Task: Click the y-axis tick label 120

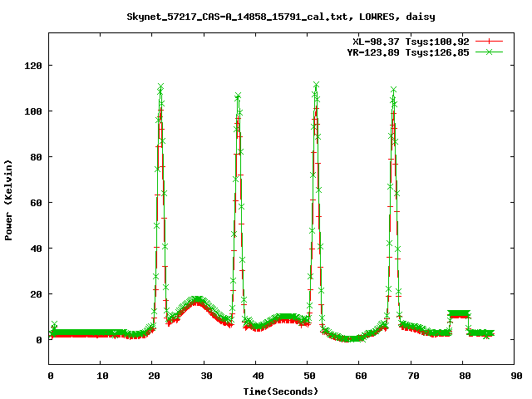Action: tap(33, 66)
